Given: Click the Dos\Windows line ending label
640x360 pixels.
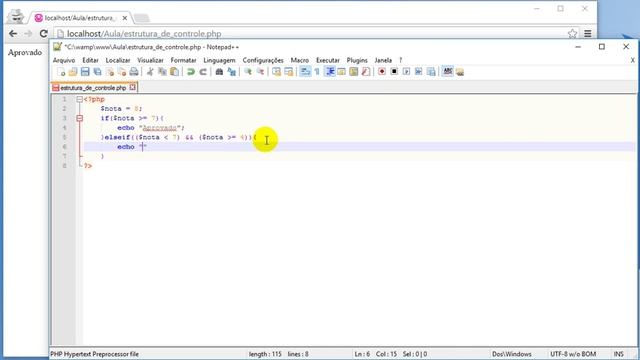Looking at the screenshot, I should click(x=511, y=354).
